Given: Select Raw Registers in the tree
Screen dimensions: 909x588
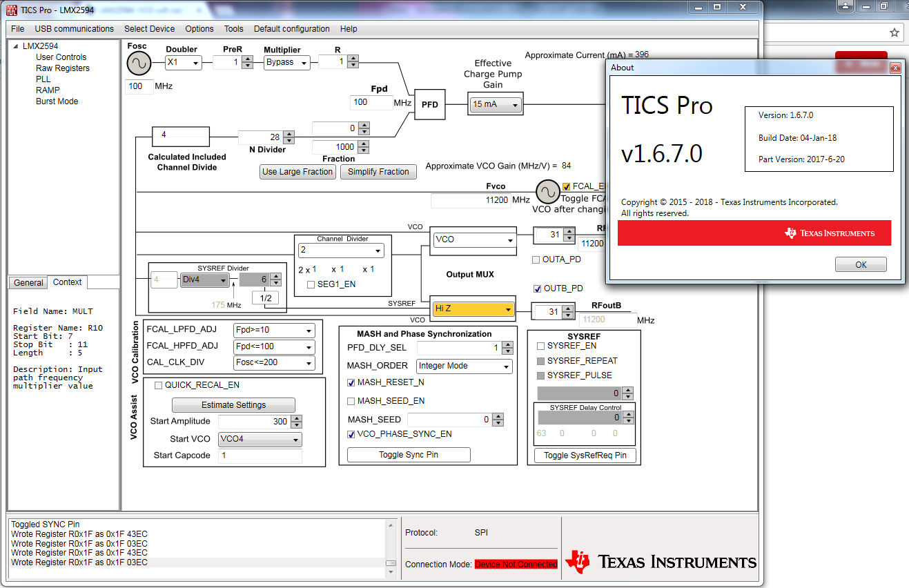Looking at the screenshot, I should coord(63,68).
